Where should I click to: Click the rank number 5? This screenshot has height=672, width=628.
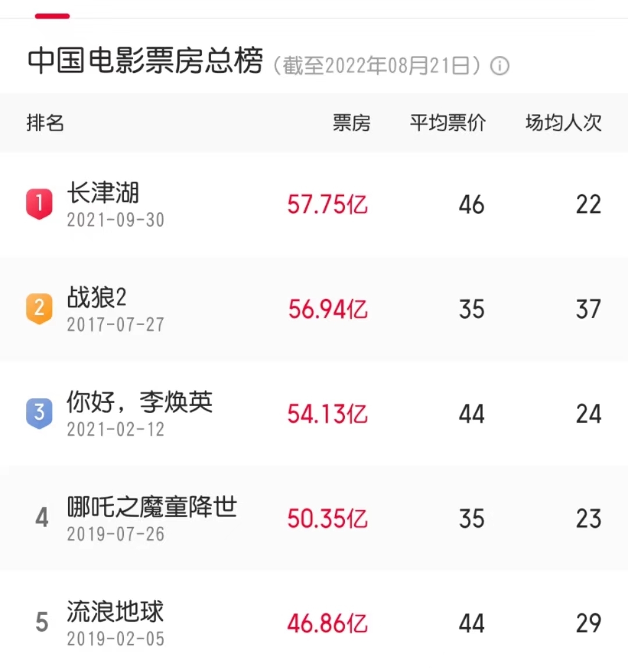[41, 623]
